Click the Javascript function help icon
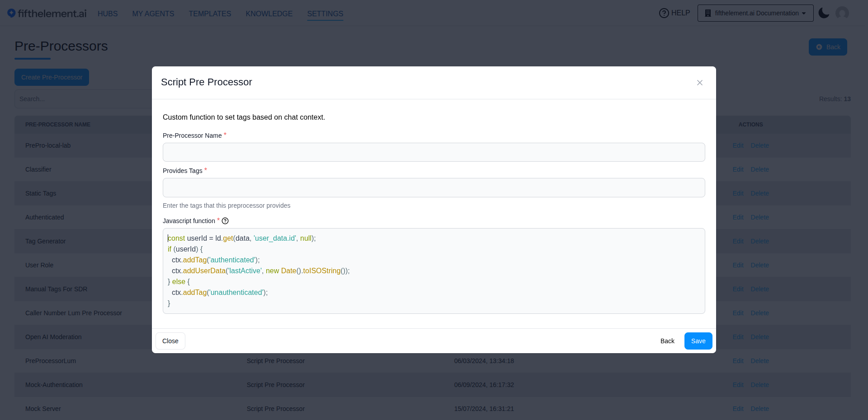Image resolution: width=868 pixels, height=420 pixels. pyautogui.click(x=225, y=221)
